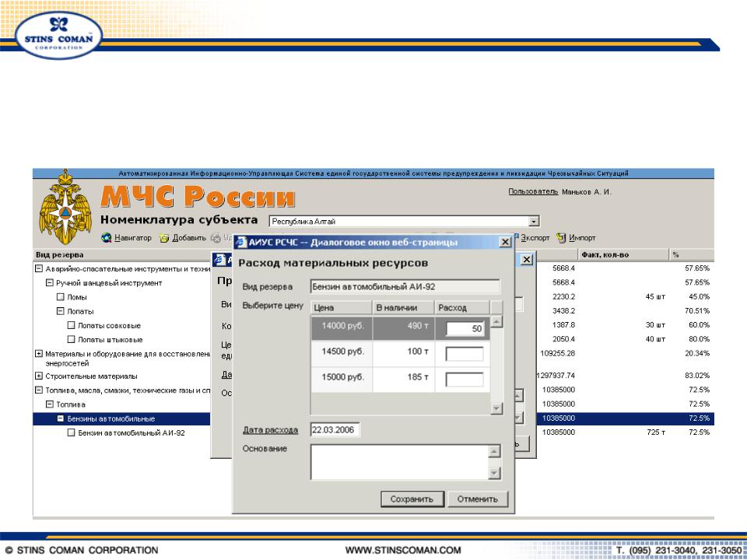Click the 83.02% percentage cell
The height and width of the screenshot is (560, 747).
[x=697, y=375]
